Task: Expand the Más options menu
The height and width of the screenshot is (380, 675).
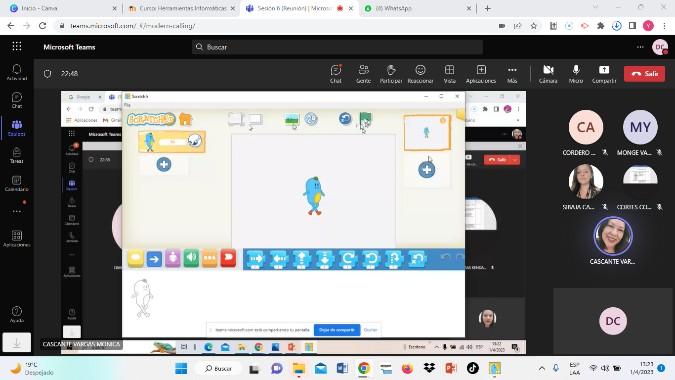Action: (x=512, y=74)
